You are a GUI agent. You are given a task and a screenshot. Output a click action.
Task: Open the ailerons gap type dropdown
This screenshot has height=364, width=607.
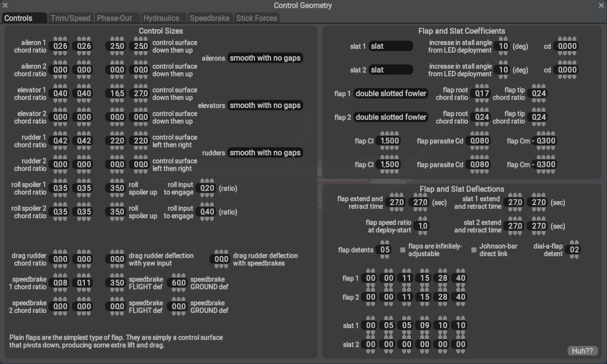[265, 58]
